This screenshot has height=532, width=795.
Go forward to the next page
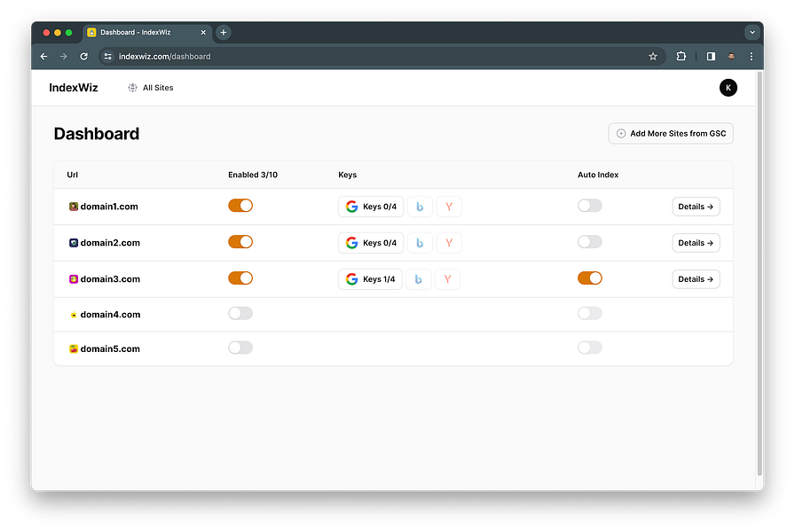coord(63,56)
